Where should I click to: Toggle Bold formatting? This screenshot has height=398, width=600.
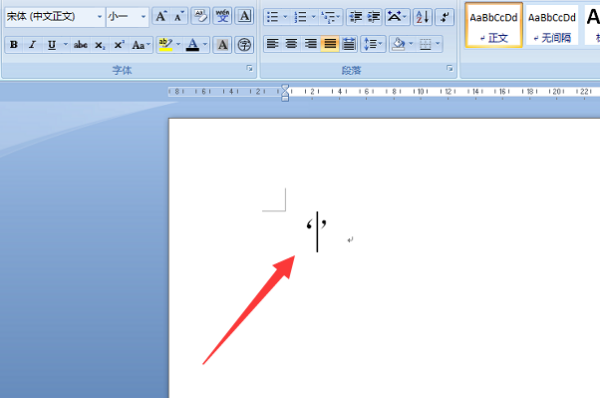click(14, 45)
